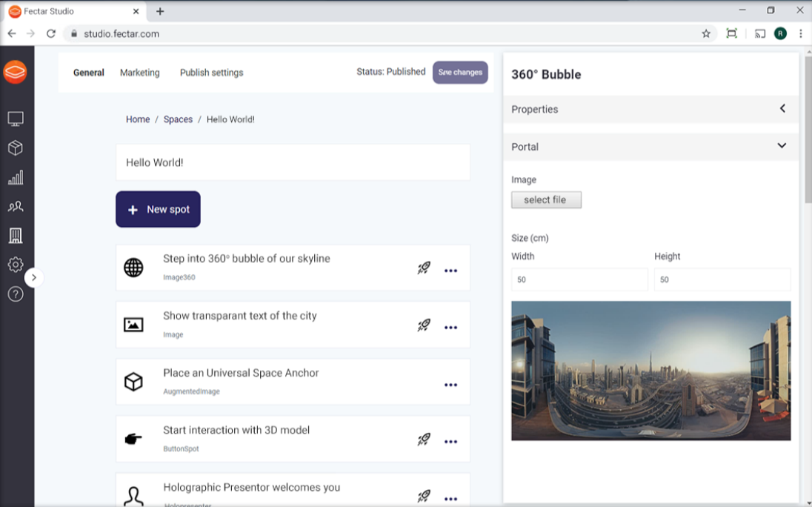
Task: Open more options for Show transparant text spot
Action: 450,328
